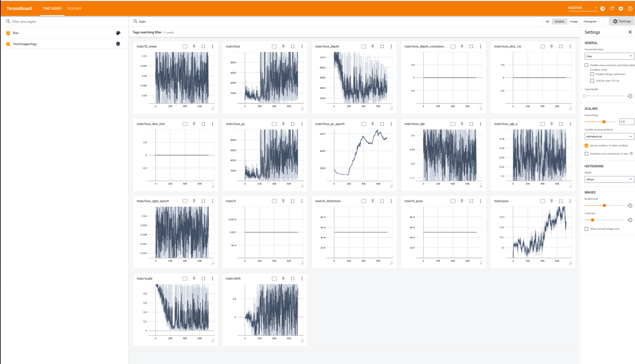This screenshot has width=635, height=364.
Task: Pin the train/loss chart
Action: click(283, 46)
